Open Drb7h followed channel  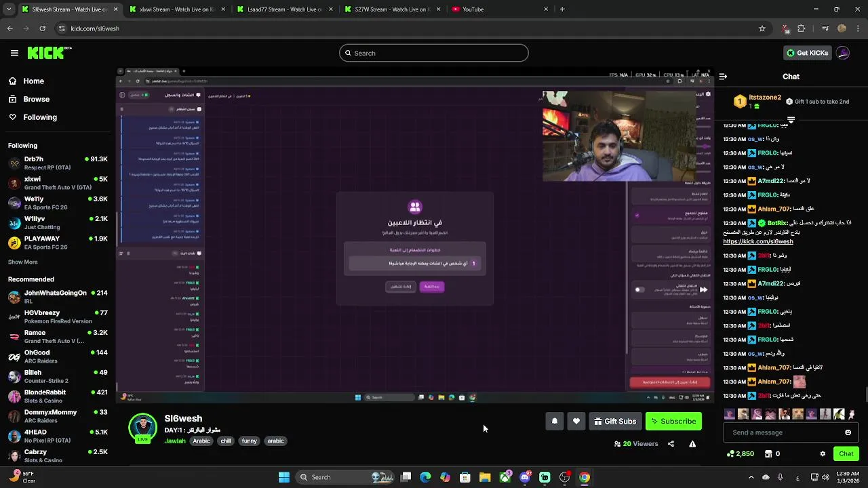(x=58, y=163)
